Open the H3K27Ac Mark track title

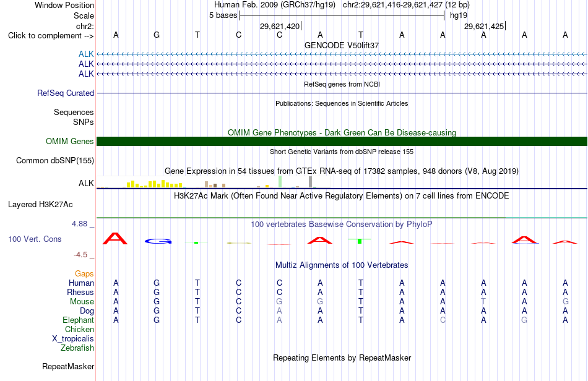tap(342, 196)
